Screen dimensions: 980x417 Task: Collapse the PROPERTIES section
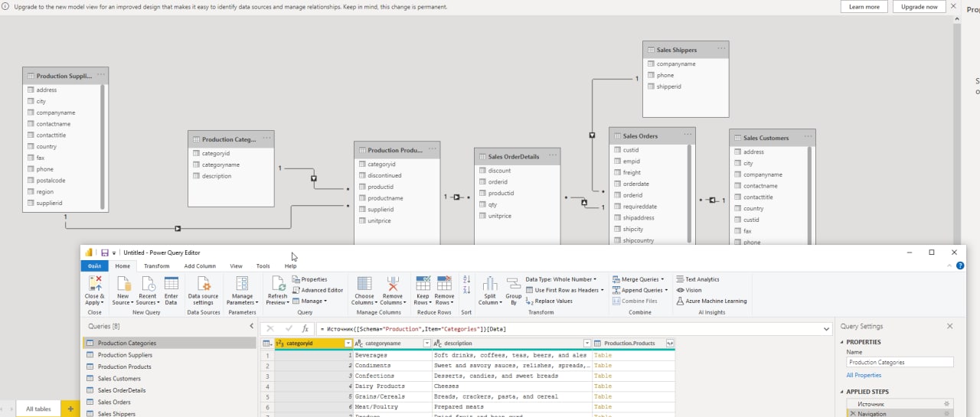coord(843,342)
